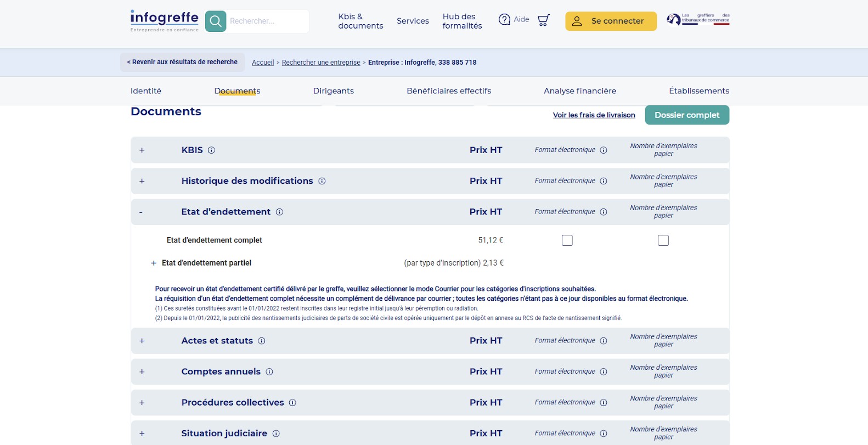Click the magnifying glass search icon

coord(216,21)
